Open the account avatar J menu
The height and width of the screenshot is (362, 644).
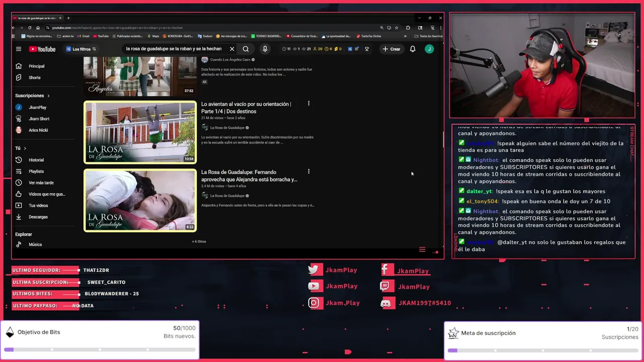pyautogui.click(x=429, y=49)
